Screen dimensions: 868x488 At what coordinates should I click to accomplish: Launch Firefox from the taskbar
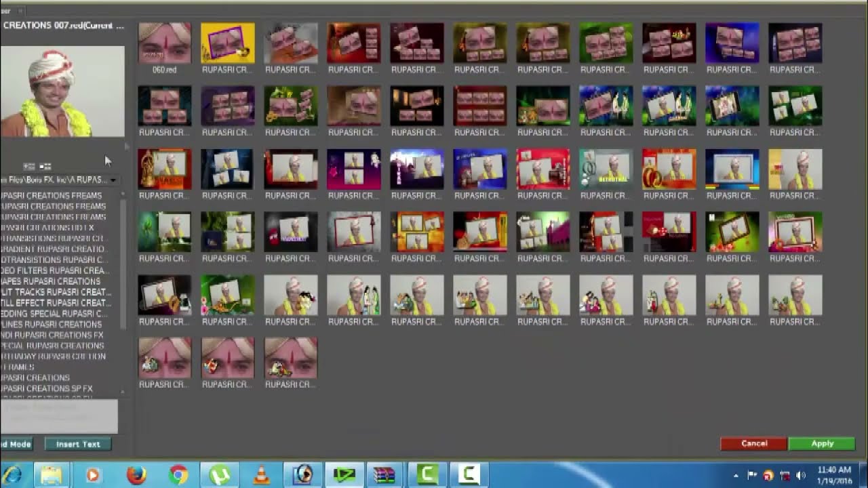tap(136, 474)
